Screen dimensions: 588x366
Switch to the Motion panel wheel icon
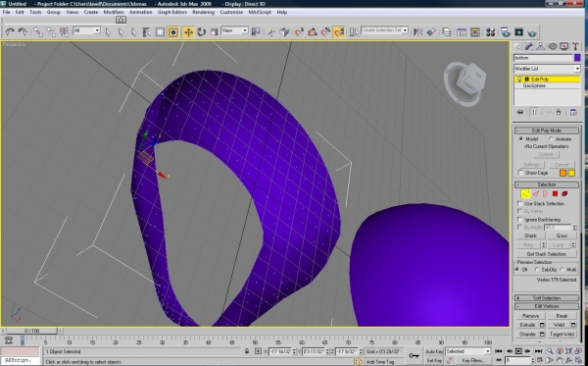click(x=553, y=46)
